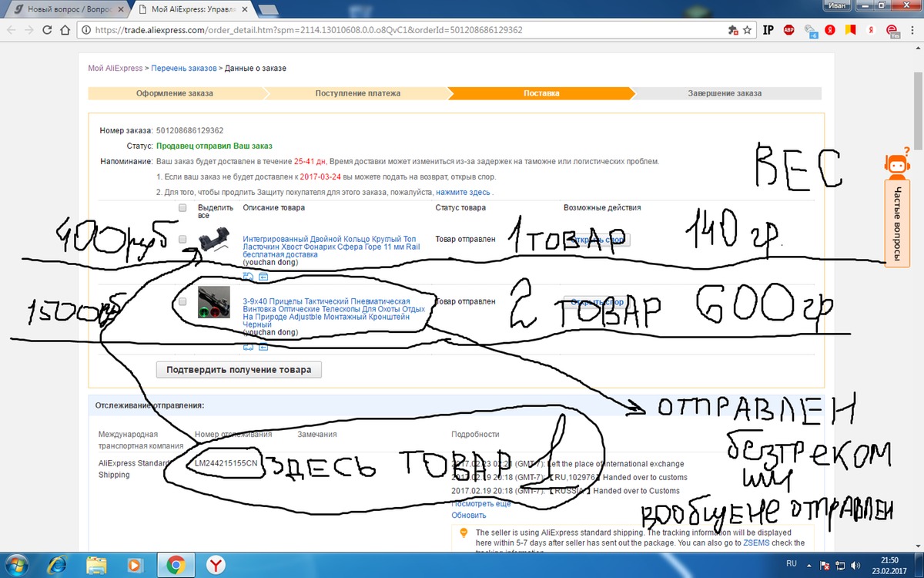
Task: Launch Yandex Browser from the taskbar
Action: (x=216, y=565)
